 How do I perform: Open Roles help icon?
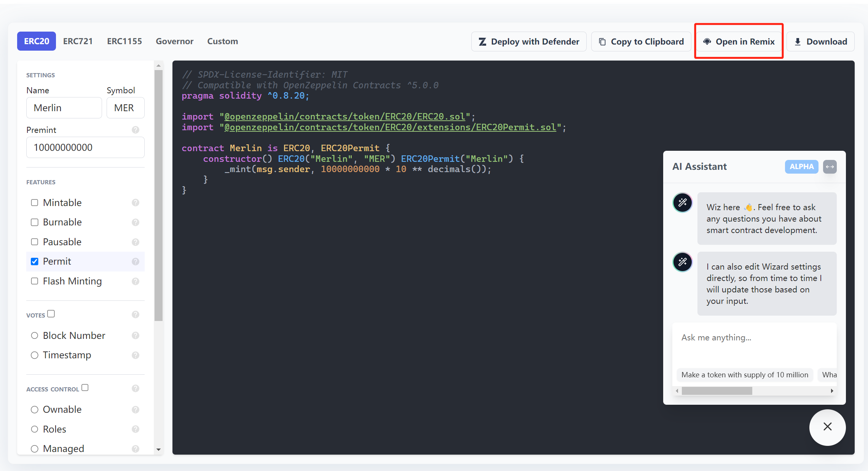pos(136,429)
